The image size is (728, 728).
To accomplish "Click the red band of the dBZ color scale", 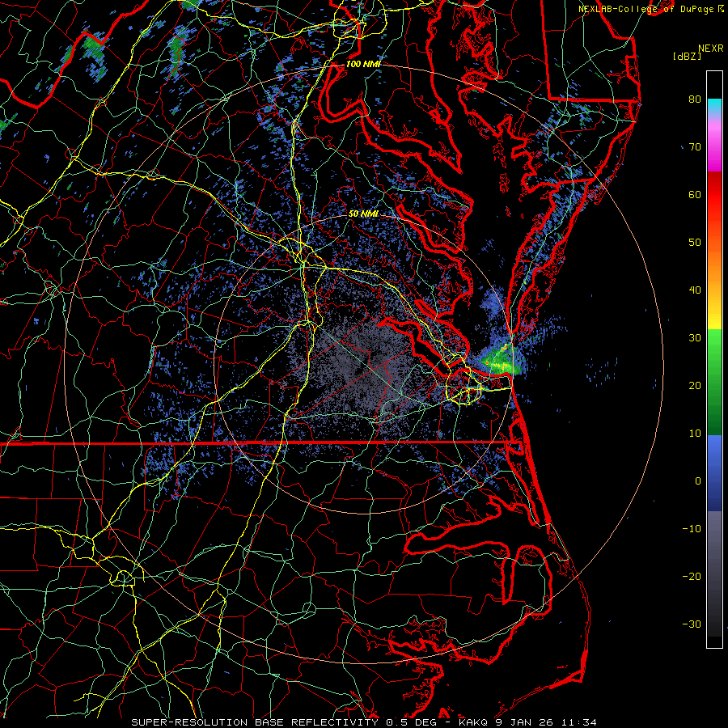I will point(714,195).
